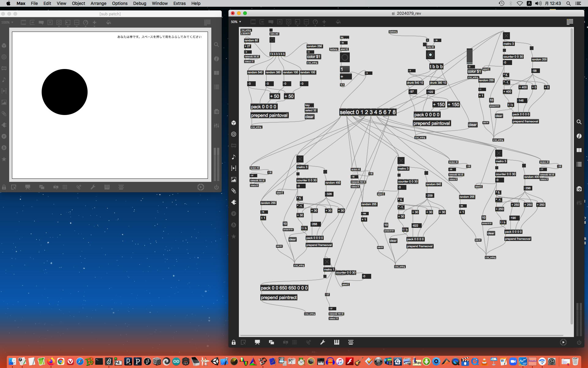The width and height of the screenshot is (588, 368).
Task: Click the clear message beside prepend paintoval
Action: pos(472,125)
